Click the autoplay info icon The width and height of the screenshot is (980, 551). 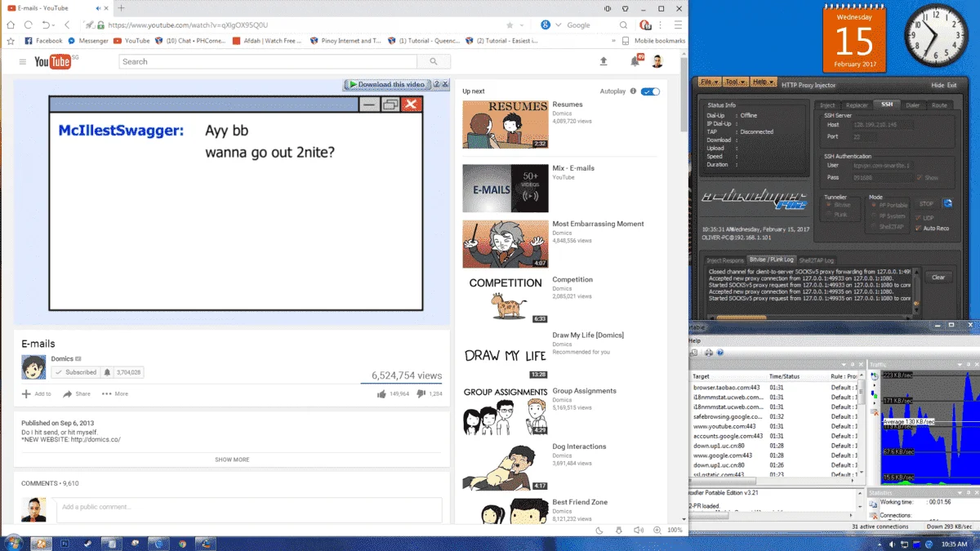click(633, 91)
